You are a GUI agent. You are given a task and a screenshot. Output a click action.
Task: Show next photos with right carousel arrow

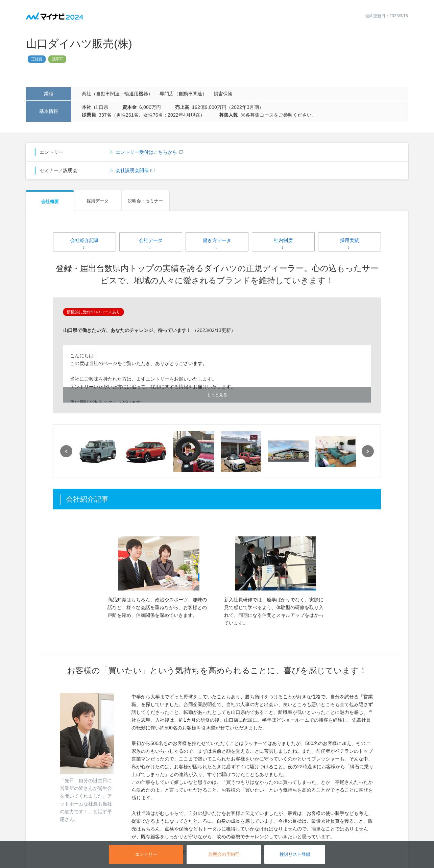(x=368, y=451)
